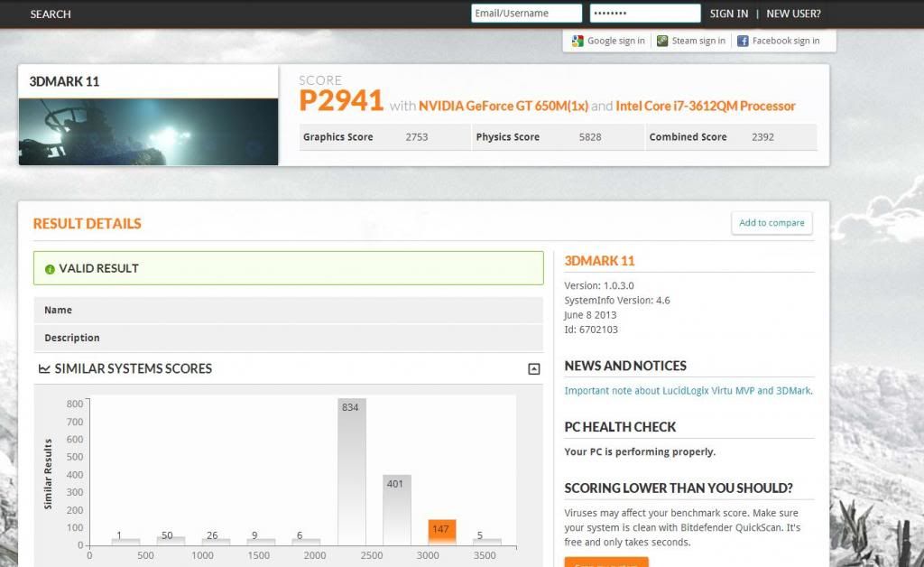Image resolution: width=924 pixels, height=567 pixels.
Task: Click the Name row
Action: click(288, 310)
